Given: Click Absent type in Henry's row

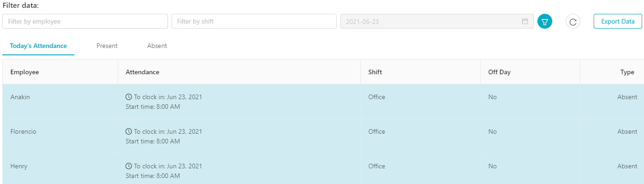Looking at the screenshot, I should coord(627,166).
